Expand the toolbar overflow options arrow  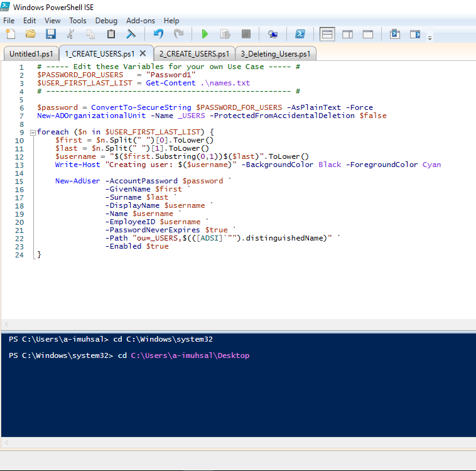pyautogui.click(x=430, y=38)
